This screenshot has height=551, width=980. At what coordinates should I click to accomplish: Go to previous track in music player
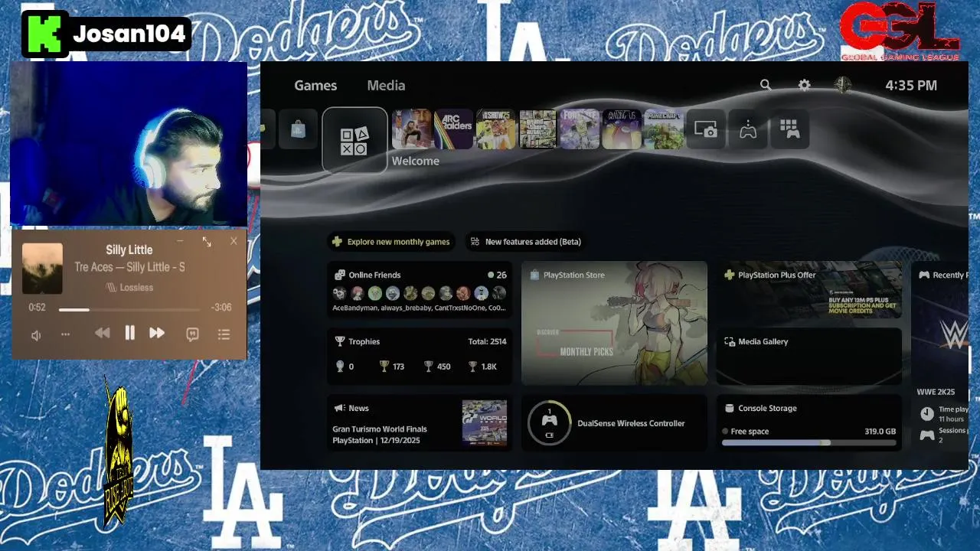coord(102,333)
